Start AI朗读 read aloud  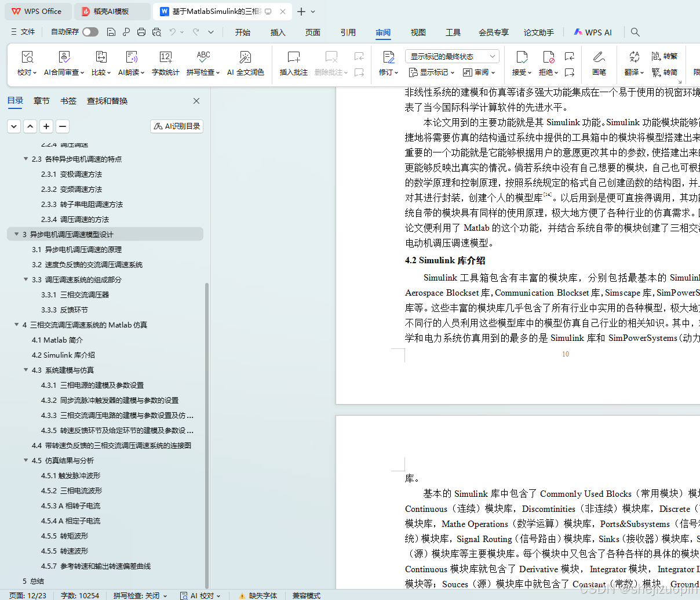(x=132, y=63)
